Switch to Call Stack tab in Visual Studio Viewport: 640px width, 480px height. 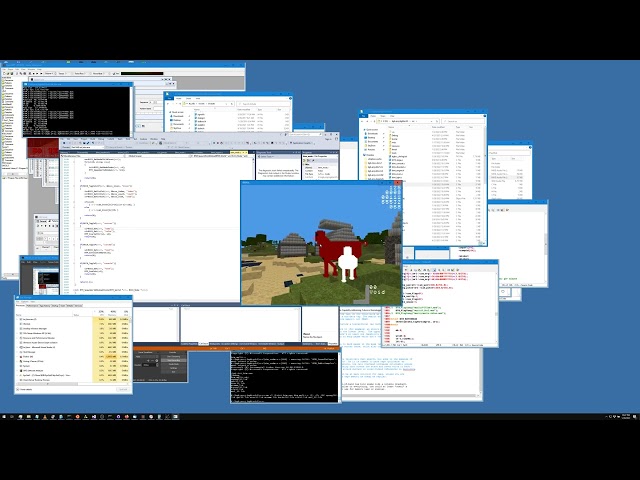point(203,344)
